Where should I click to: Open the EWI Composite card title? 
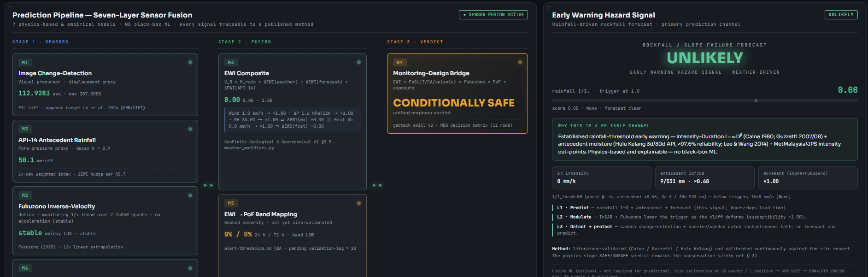click(246, 73)
